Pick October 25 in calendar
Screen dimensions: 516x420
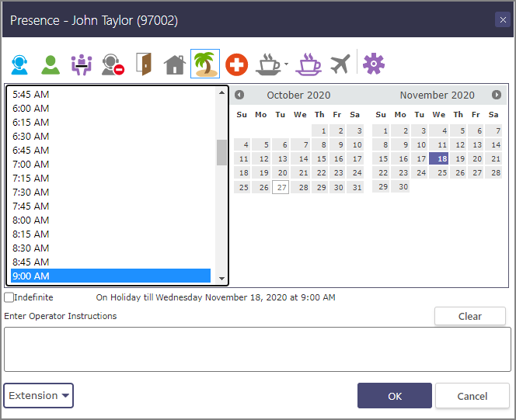point(242,187)
